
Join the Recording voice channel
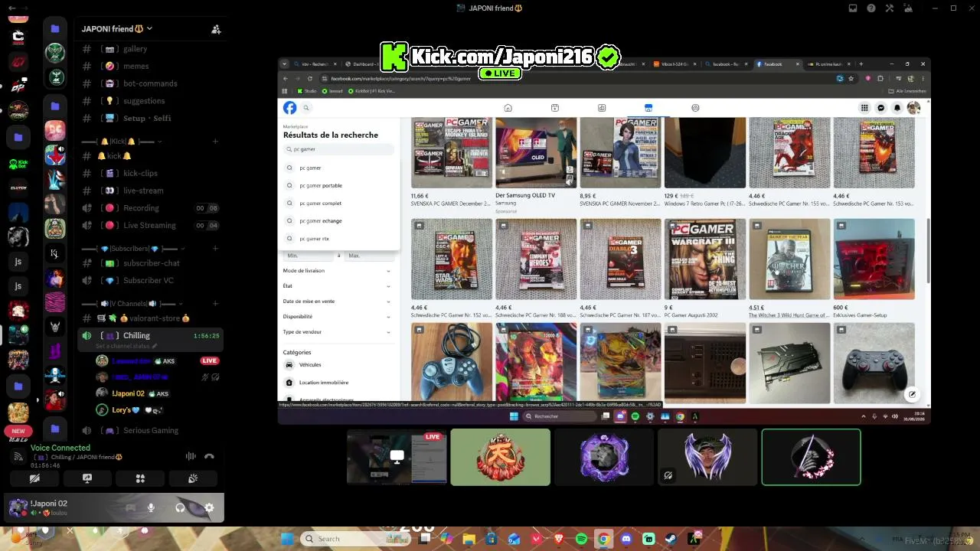[141, 208]
